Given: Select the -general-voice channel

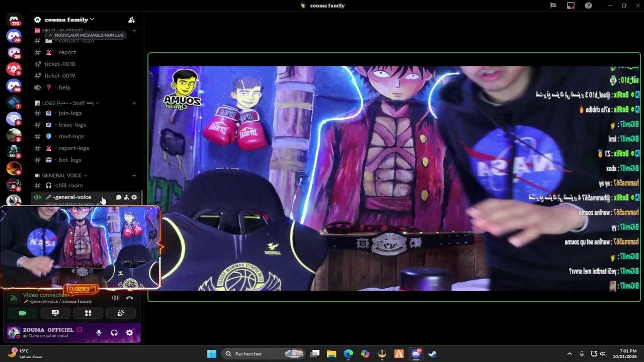Looking at the screenshot, I should [x=72, y=197].
